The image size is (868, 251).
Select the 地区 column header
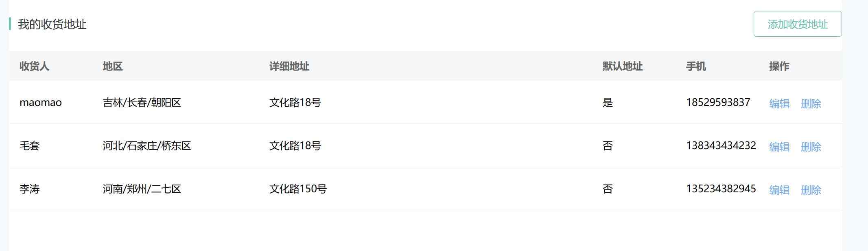click(x=113, y=66)
